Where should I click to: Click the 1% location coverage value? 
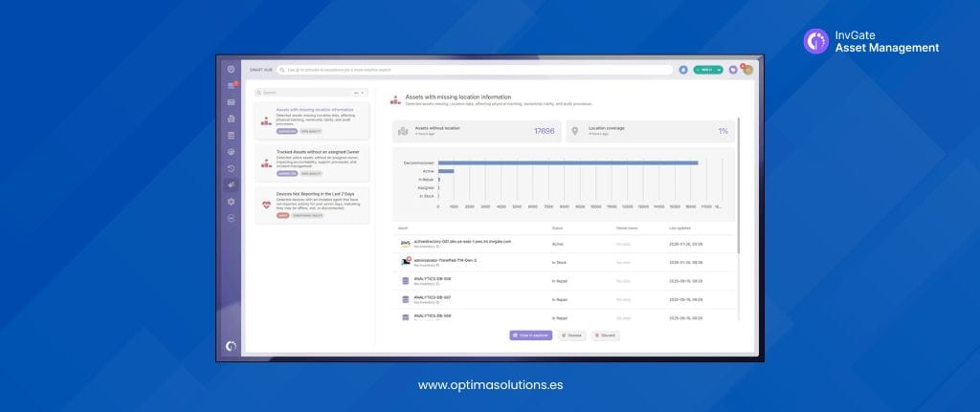[x=724, y=131]
